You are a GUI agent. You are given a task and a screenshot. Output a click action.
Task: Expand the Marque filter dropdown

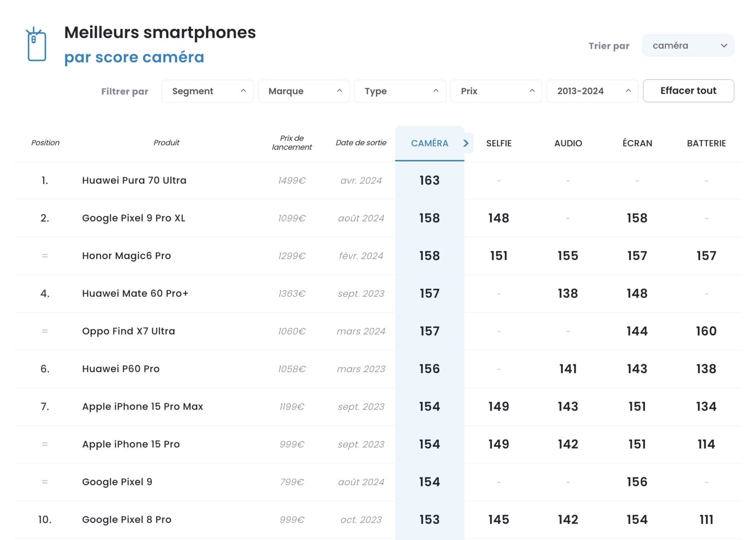303,91
